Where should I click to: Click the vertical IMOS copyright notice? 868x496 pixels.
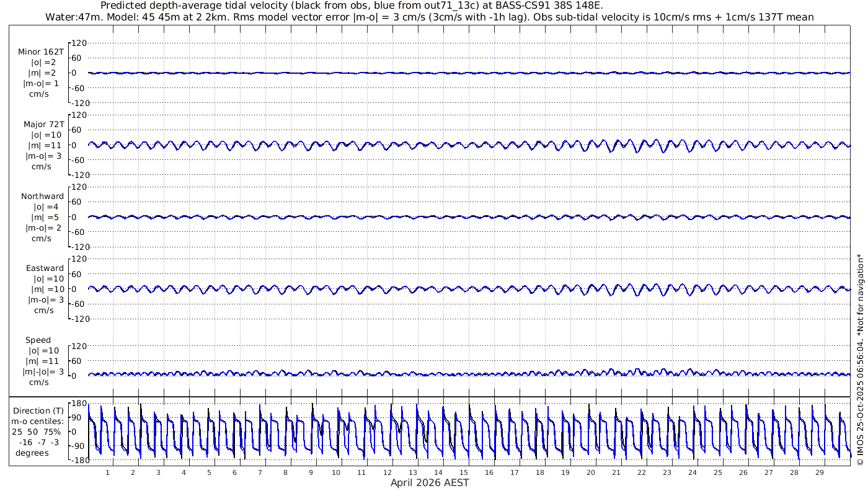[859, 360]
